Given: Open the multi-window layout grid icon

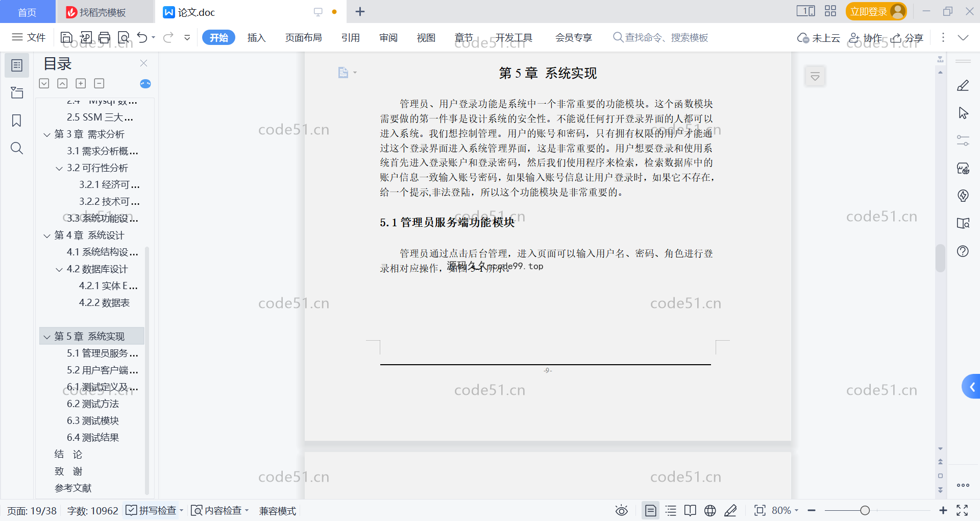Looking at the screenshot, I should (x=830, y=11).
